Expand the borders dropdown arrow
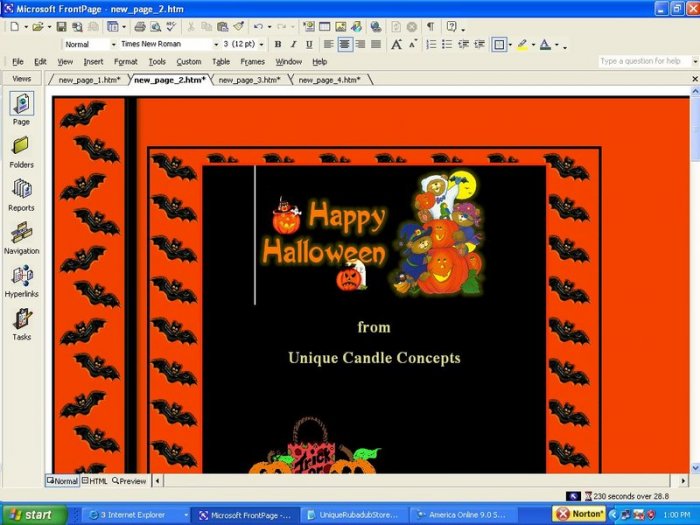 pyautogui.click(x=510, y=44)
